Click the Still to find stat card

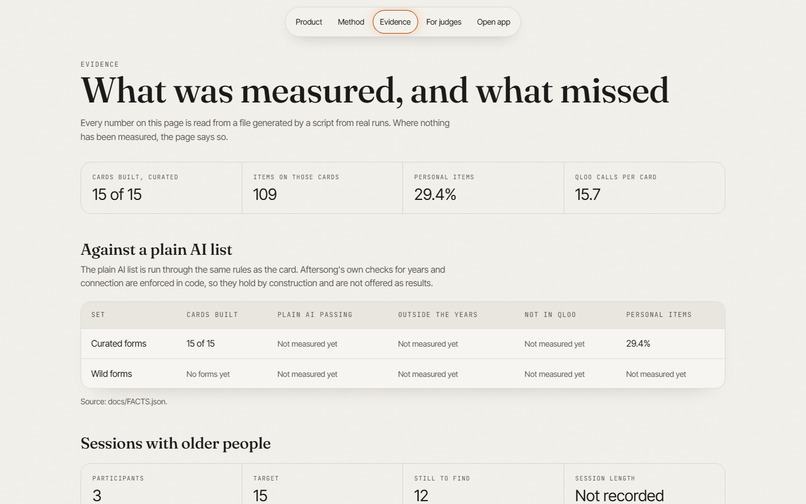483,484
